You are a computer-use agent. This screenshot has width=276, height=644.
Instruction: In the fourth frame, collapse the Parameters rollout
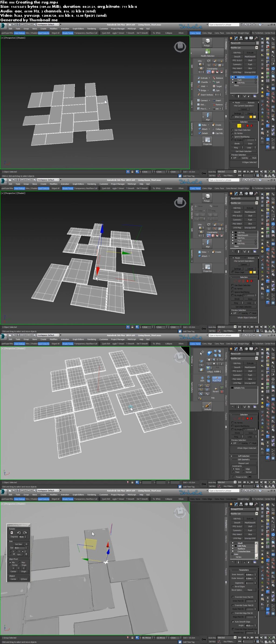click(x=244, y=570)
